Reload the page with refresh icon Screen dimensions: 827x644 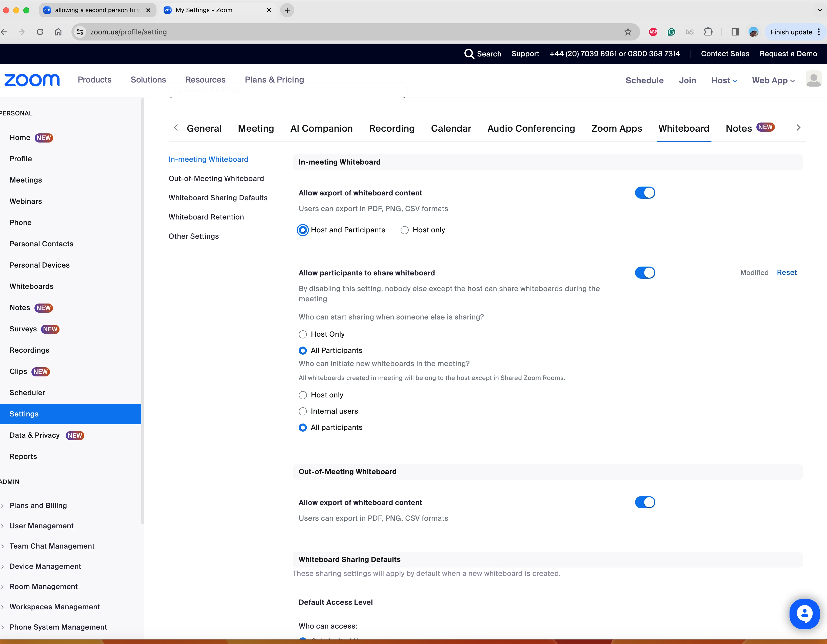pos(40,32)
